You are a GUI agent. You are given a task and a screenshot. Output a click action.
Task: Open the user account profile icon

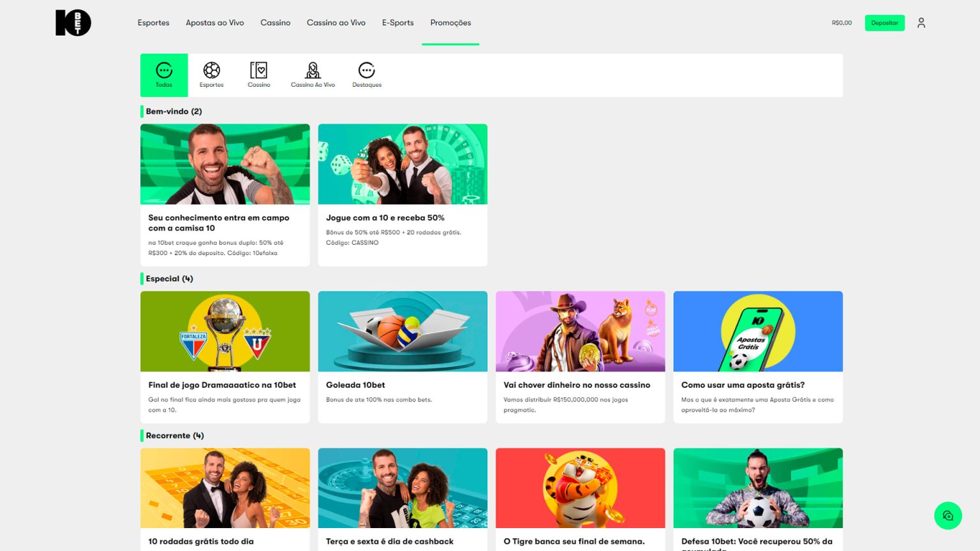(921, 23)
